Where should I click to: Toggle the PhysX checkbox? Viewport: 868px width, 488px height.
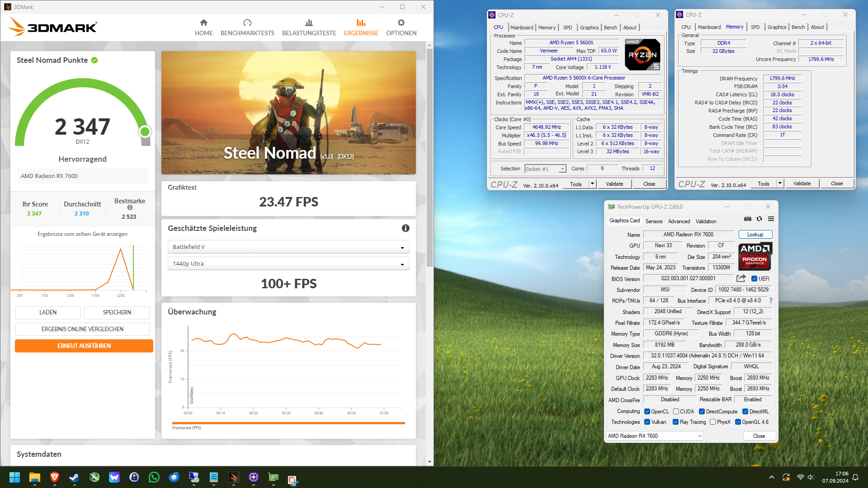click(x=712, y=422)
